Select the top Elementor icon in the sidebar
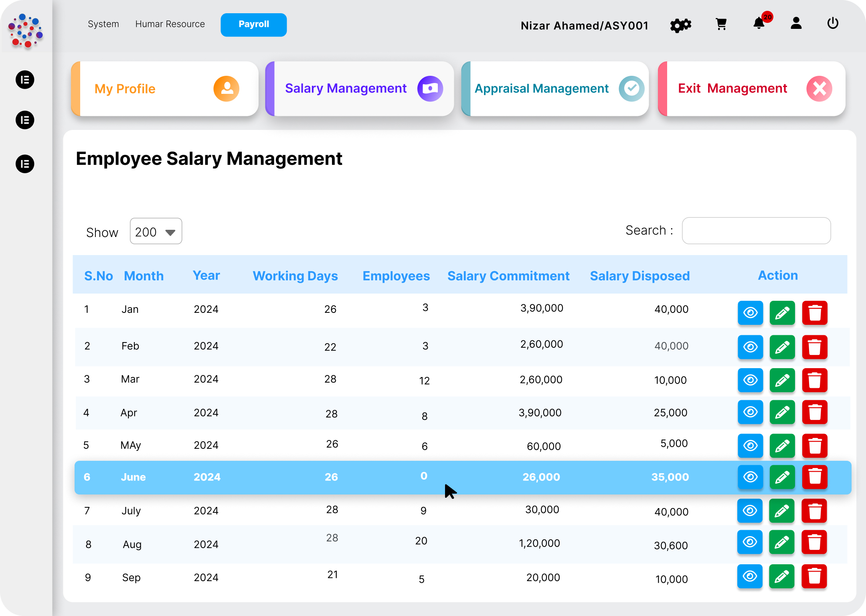866x616 pixels. point(25,79)
